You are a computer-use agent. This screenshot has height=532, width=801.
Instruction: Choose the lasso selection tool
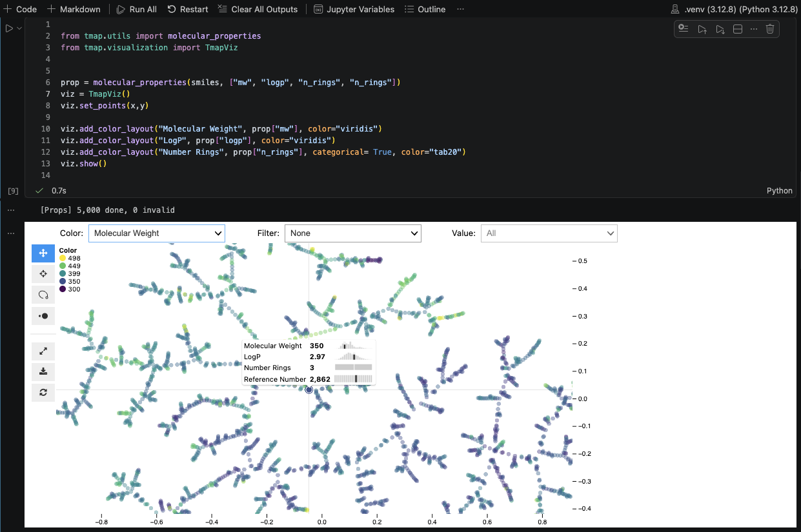pos(43,295)
